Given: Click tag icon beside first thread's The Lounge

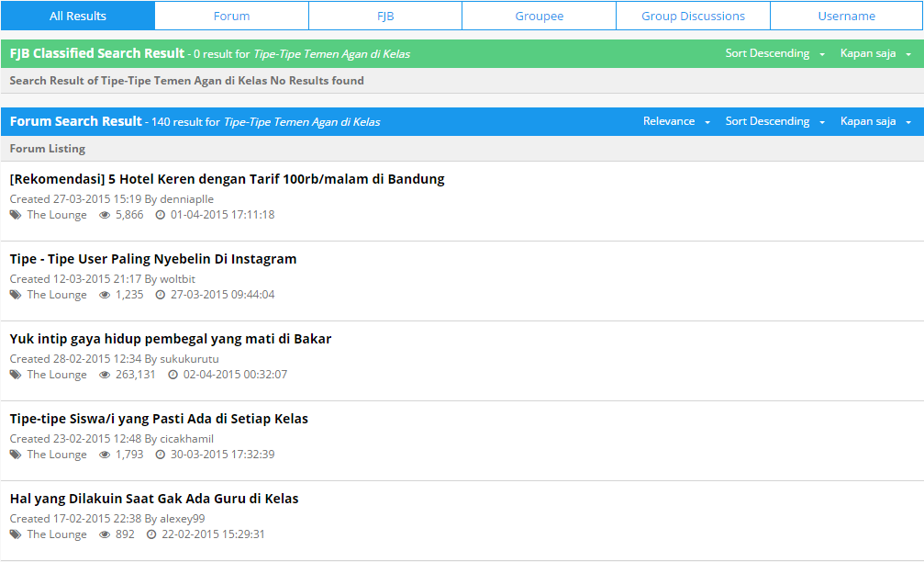Looking at the screenshot, I should (x=15, y=215).
